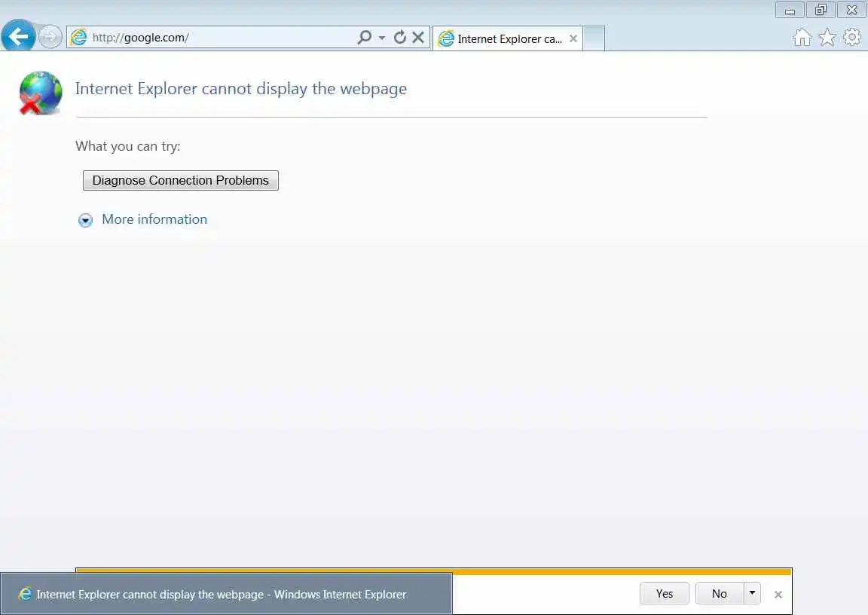868x615 pixels.
Task: Refresh the page with the Refresh icon
Action: pos(399,37)
